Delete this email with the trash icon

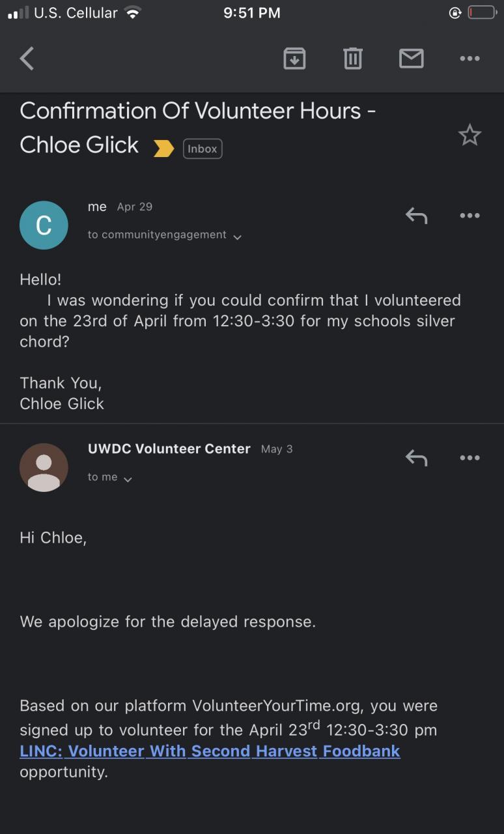352,59
